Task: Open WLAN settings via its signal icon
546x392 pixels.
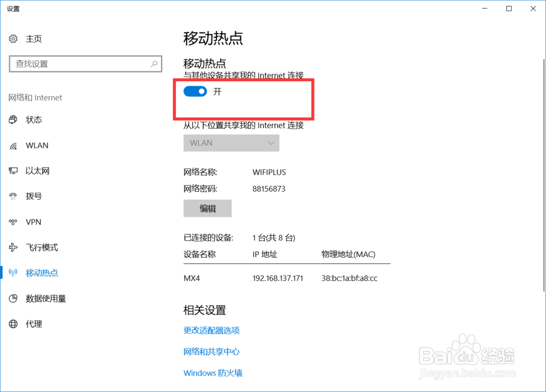Action: click(x=13, y=145)
